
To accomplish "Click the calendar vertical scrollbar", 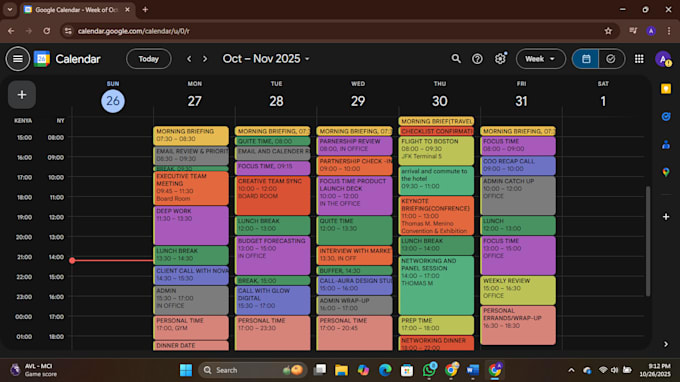I will pos(648,241).
